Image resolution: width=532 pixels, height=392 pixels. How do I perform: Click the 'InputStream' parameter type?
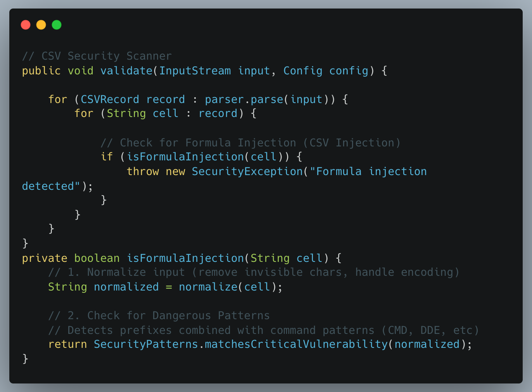pos(195,71)
